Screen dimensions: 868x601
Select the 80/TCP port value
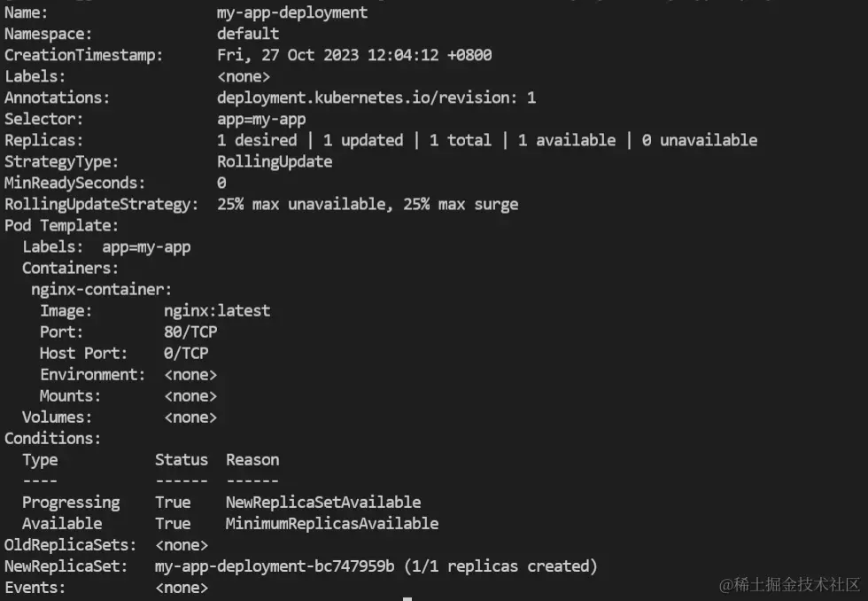click(190, 332)
